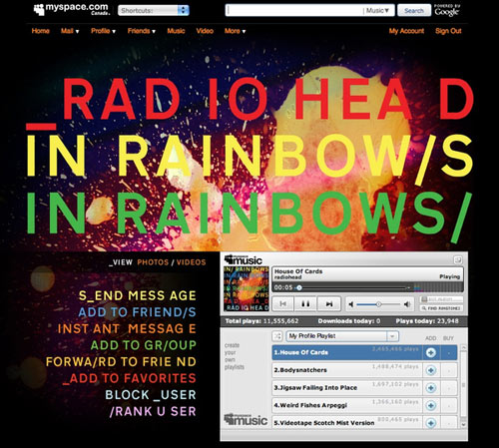
Task: Expand the More menu
Action: pos(235,31)
